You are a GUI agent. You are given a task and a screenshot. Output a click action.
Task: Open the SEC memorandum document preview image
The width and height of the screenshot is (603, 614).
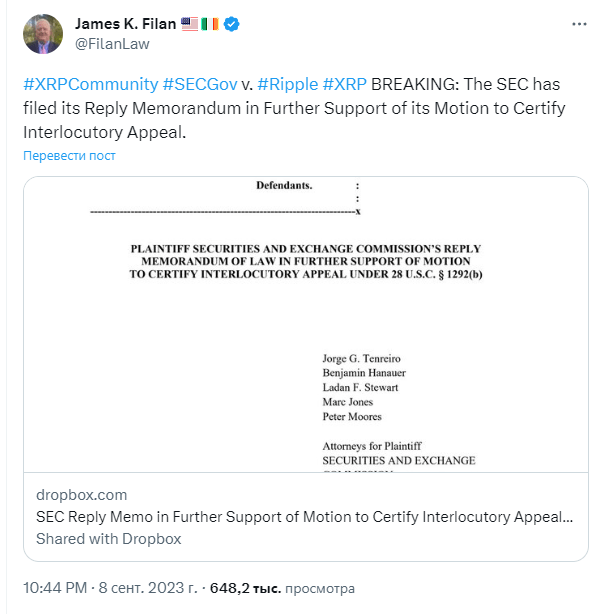[x=306, y=325]
